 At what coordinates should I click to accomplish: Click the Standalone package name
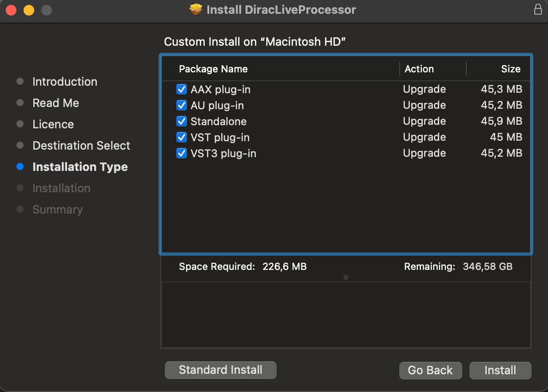tap(218, 121)
